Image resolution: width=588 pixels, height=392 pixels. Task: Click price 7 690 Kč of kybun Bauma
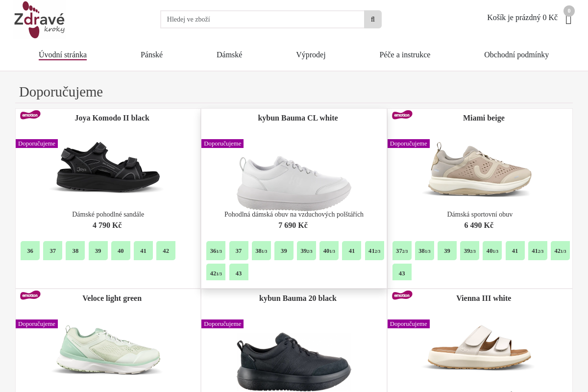[x=293, y=225]
